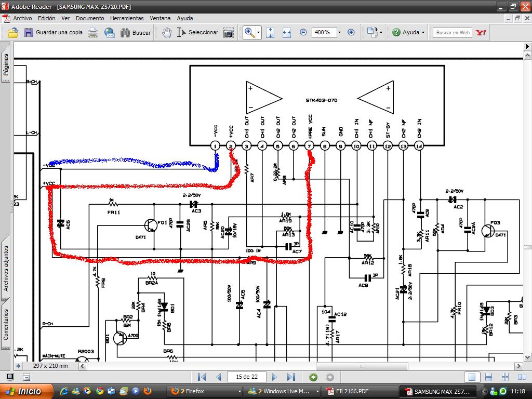The image size is (532, 399).
Task: Open the Herramientas menu
Action: click(x=127, y=18)
